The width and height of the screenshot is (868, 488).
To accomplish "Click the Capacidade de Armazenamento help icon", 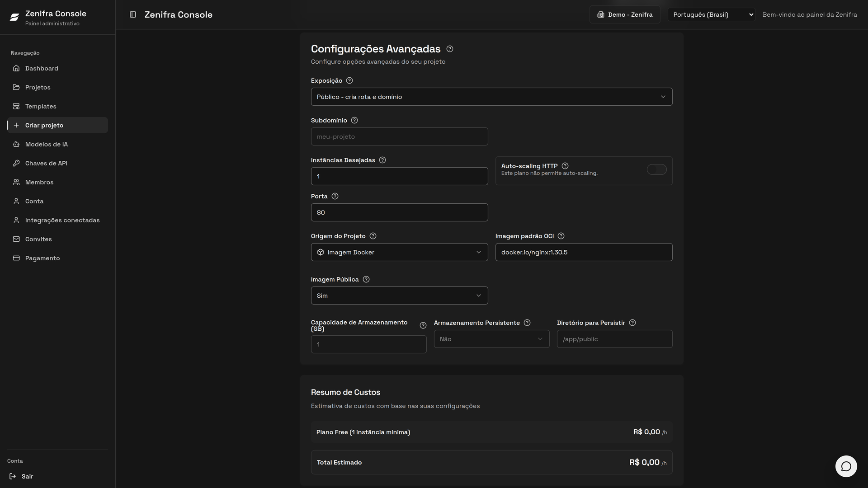I will (423, 325).
